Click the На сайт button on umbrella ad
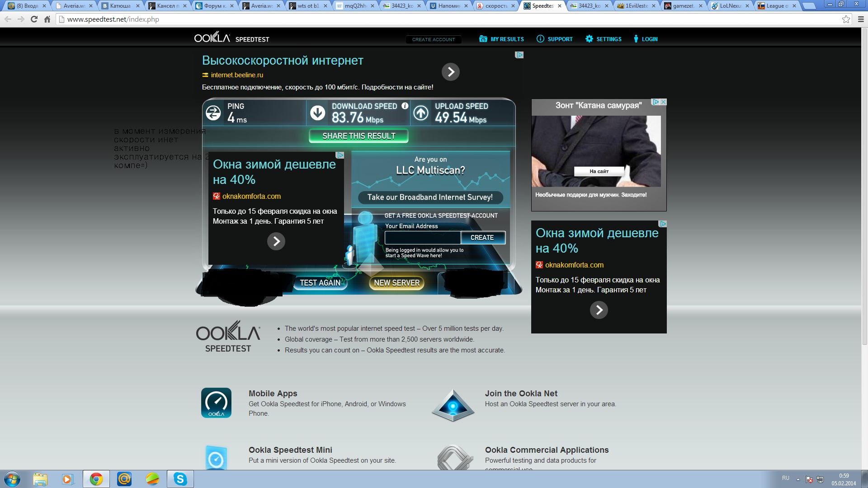The width and height of the screenshot is (868, 488). click(x=599, y=171)
